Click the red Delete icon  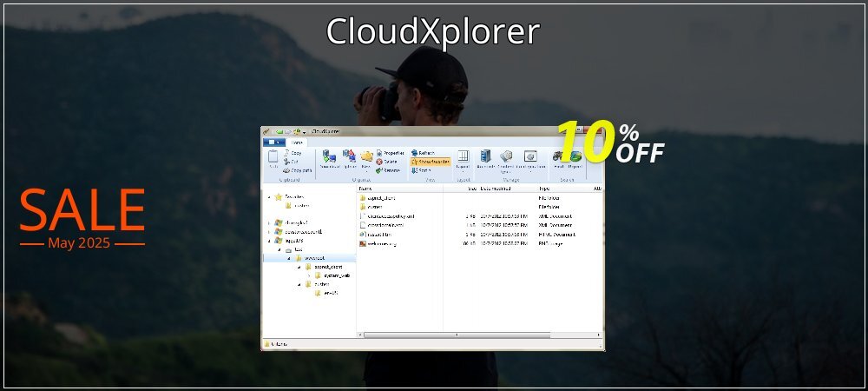click(379, 162)
